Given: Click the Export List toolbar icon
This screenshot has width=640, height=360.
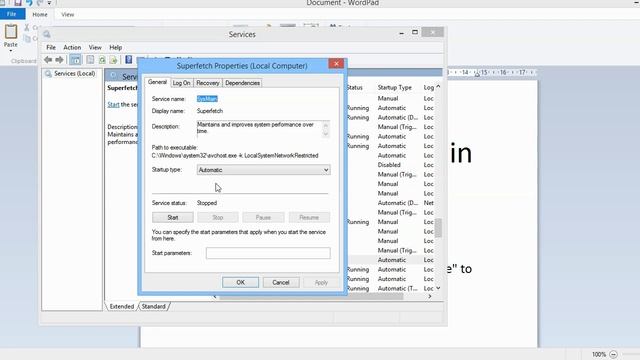Looking at the screenshot, I should (x=113, y=60).
